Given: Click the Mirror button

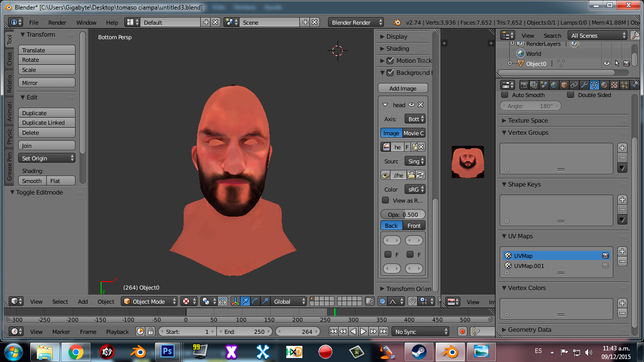Looking at the screenshot, I should [x=47, y=82].
